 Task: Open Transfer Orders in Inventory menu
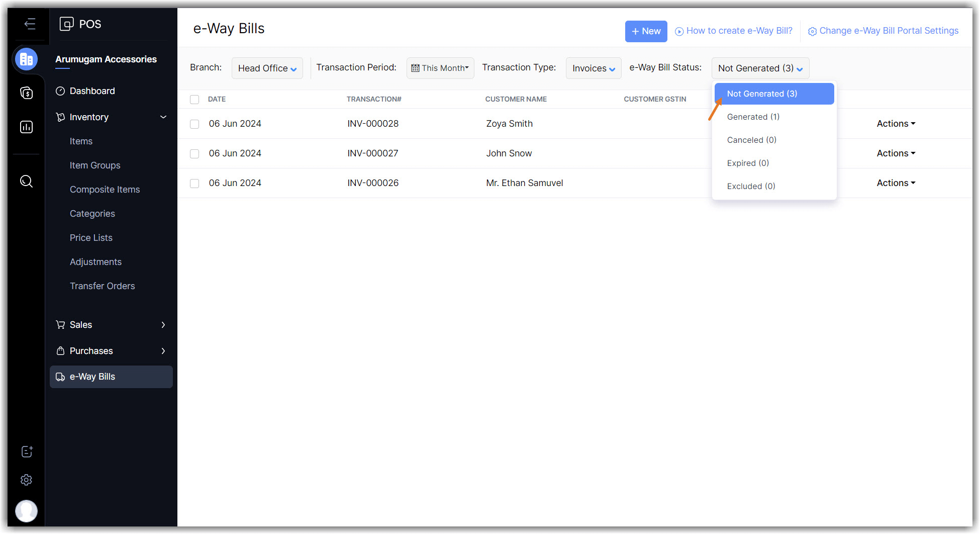102,286
